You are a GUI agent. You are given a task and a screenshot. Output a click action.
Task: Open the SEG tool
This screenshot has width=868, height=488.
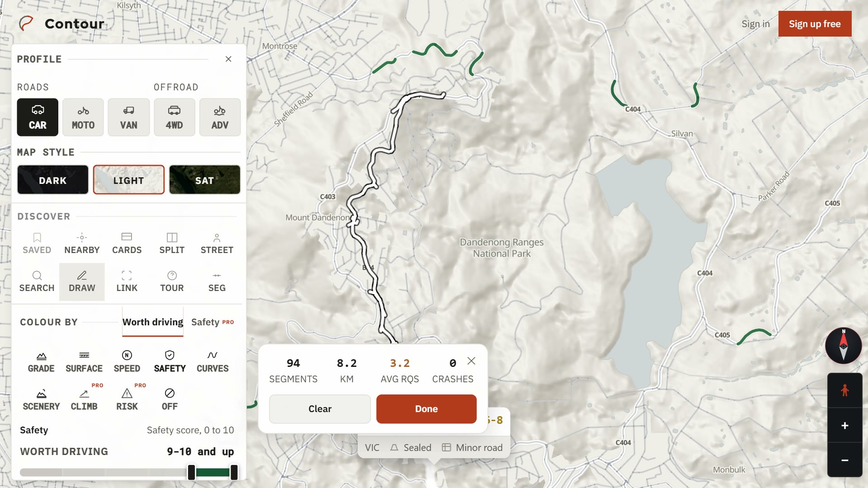coord(217,282)
